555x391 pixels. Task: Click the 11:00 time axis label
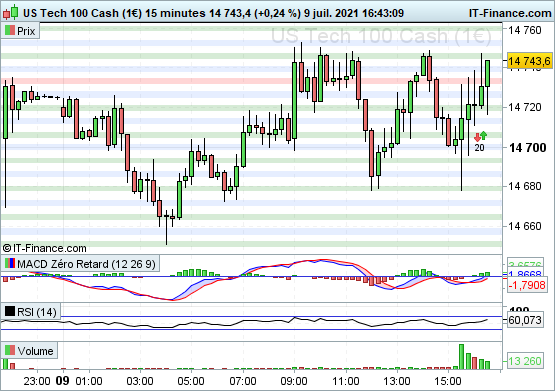[x=346, y=381]
